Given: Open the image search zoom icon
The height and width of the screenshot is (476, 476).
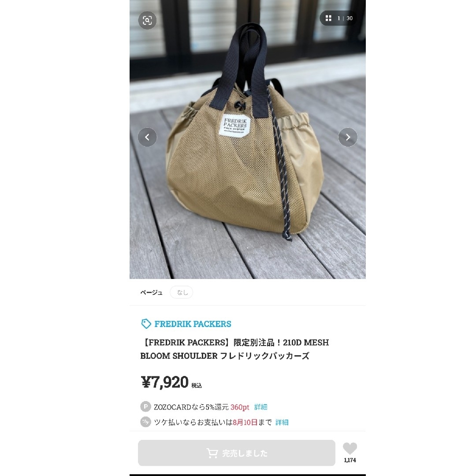Looking at the screenshot, I should click(147, 20).
